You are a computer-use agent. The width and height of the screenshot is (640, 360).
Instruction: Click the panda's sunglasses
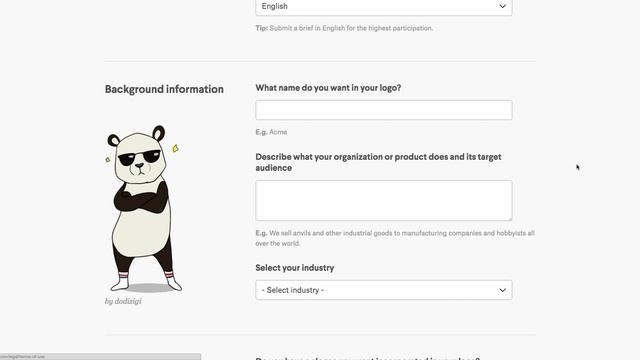click(140, 158)
